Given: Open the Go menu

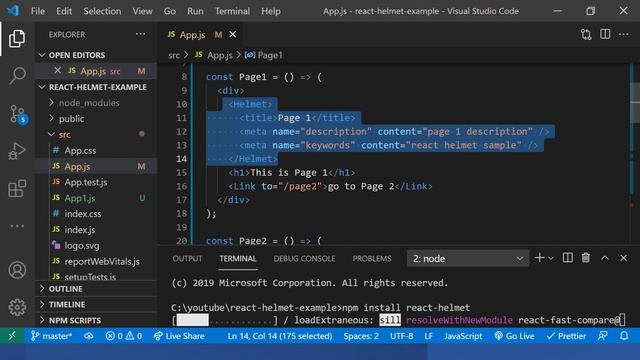Looking at the screenshot, I should click(169, 11).
